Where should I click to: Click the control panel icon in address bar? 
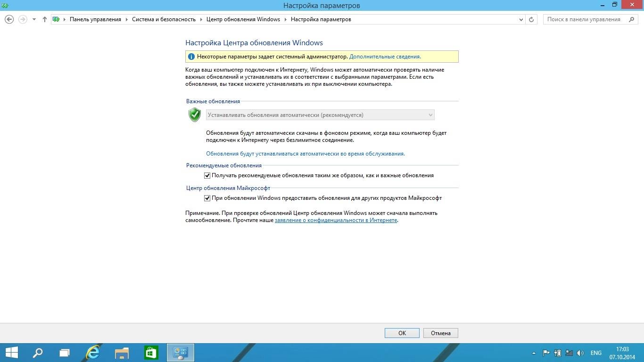pos(56,19)
